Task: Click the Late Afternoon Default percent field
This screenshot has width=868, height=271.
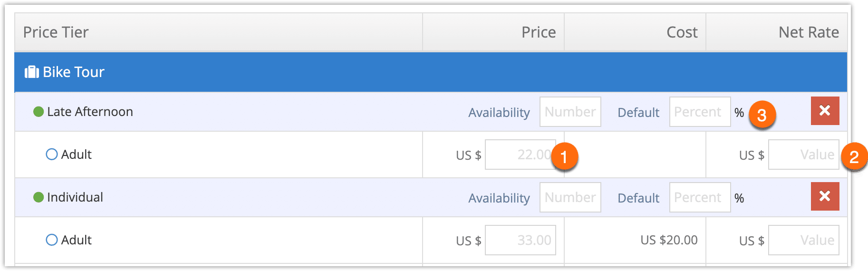Action: [x=700, y=112]
